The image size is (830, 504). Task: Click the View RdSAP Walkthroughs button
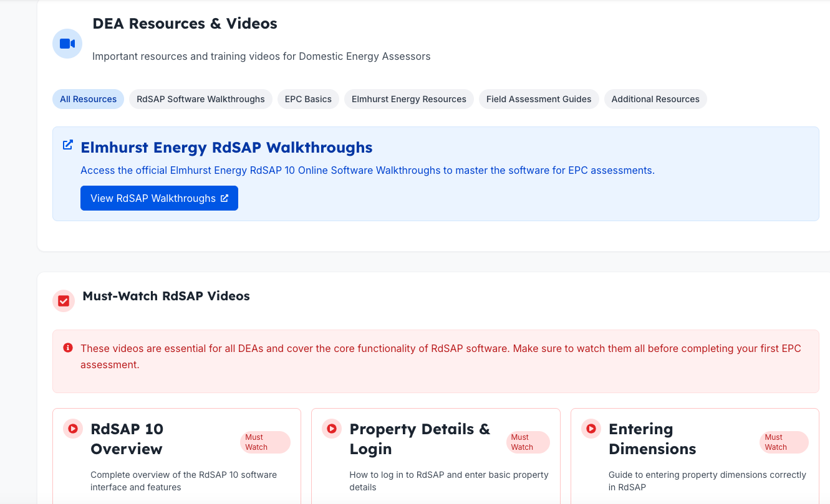[159, 198]
